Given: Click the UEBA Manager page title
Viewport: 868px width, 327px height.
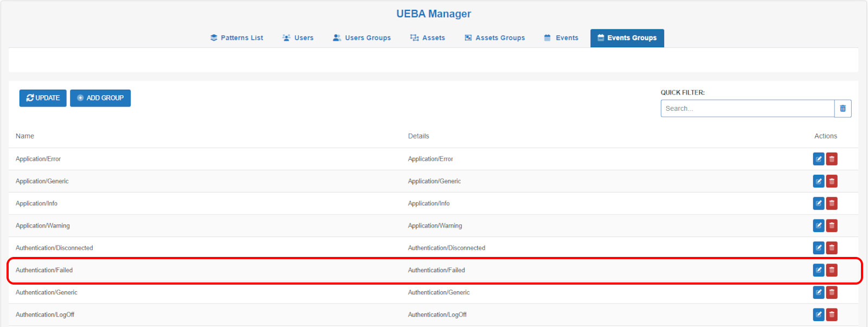Looking at the screenshot, I should tap(433, 14).
